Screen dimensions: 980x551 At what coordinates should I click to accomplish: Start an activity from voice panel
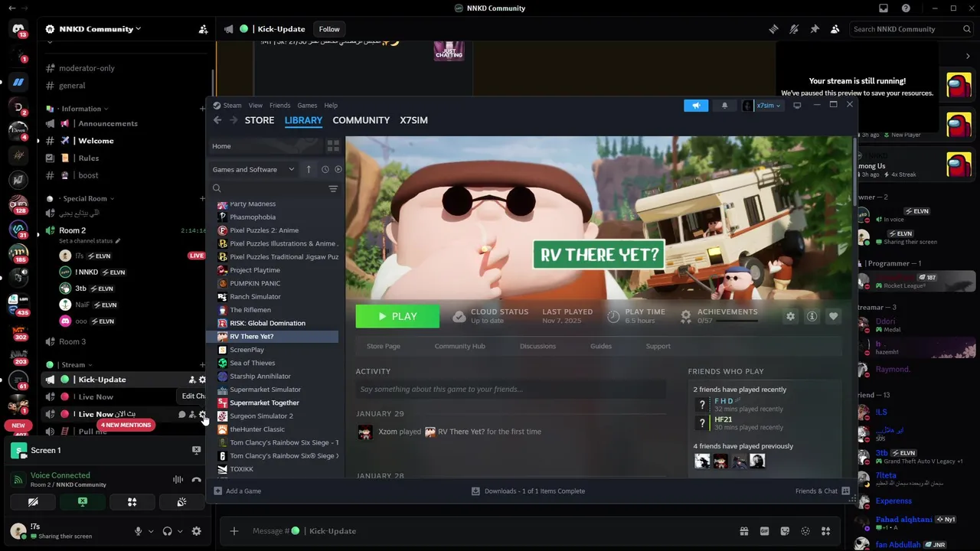pyautogui.click(x=132, y=502)
